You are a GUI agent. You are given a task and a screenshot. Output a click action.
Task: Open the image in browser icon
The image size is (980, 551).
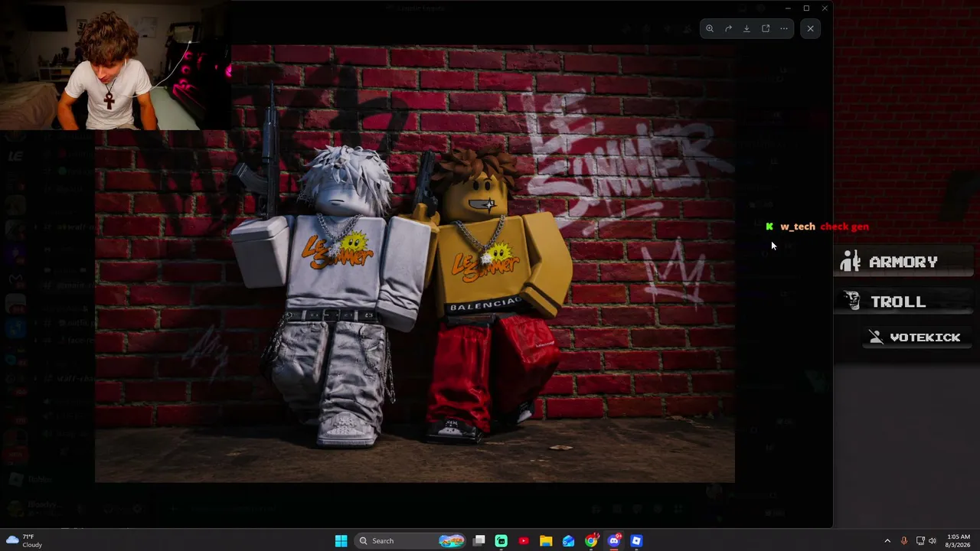(766, 28)
